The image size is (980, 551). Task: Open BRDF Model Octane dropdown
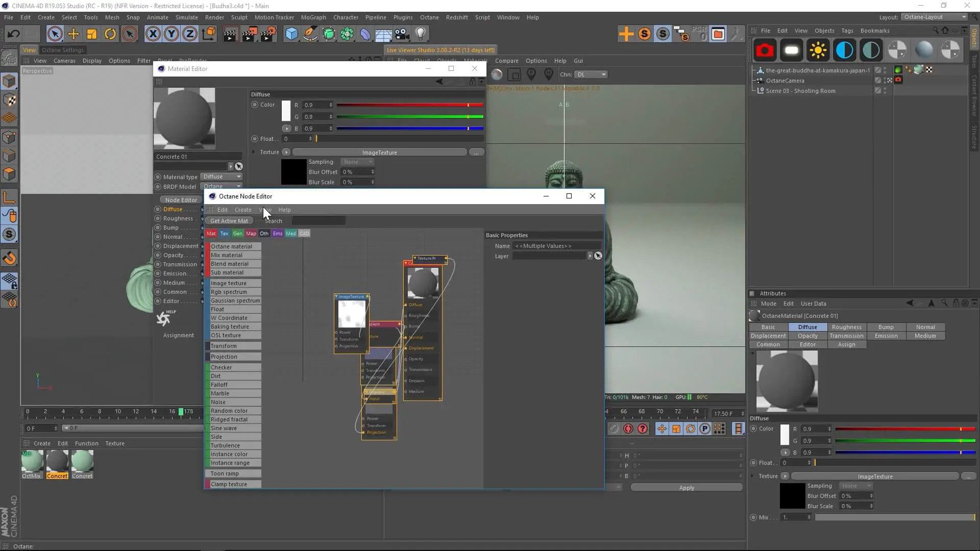point(222,186)
